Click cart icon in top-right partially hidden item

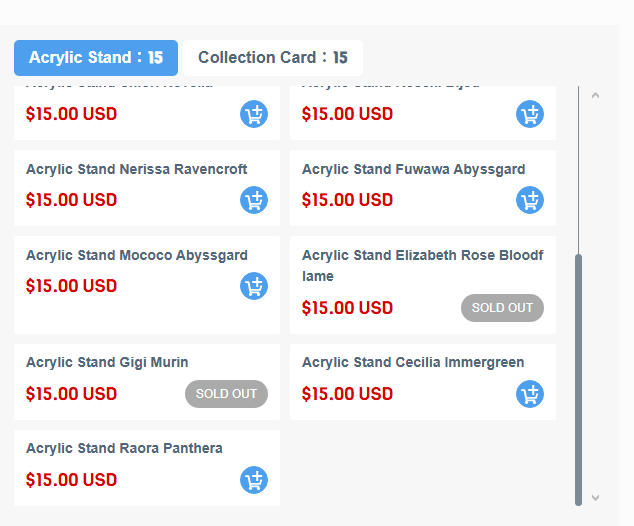[x=530, y=114]
